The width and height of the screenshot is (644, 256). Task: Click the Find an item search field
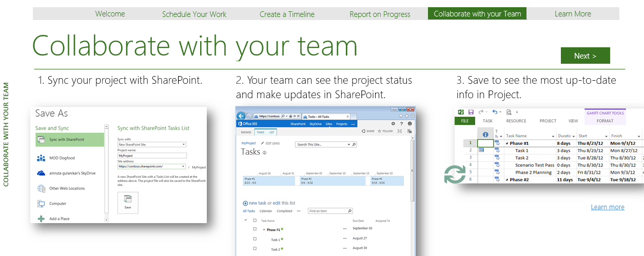pos(327,211)
